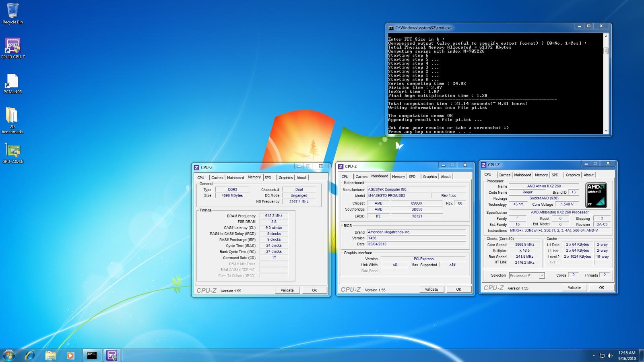Open Mainboard tab in Processor CPU-Z window
Screen dimensions: 644x362
click(x=522, y=175)
